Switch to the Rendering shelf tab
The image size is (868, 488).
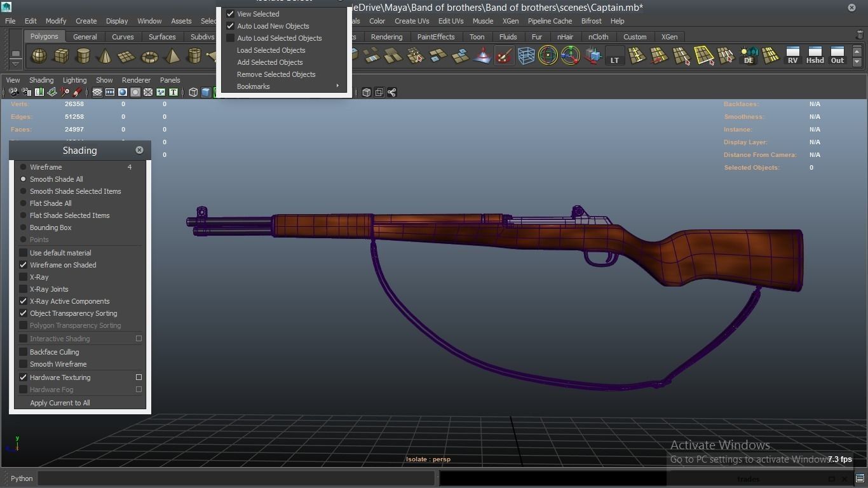[386, 37]
